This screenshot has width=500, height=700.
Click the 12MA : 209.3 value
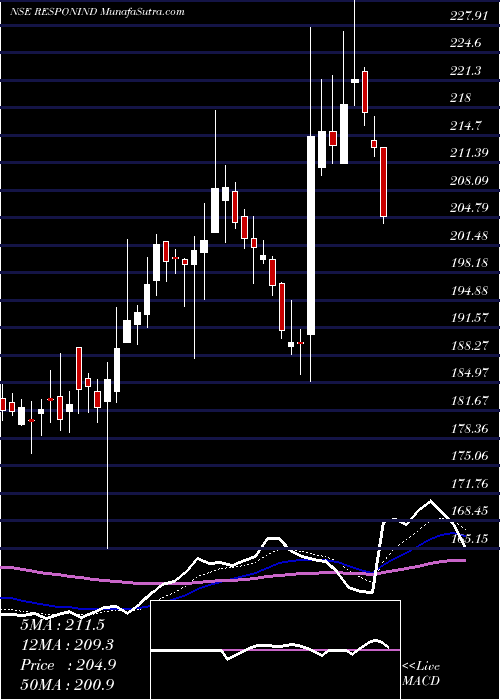pyautogui.click(x=67, y=645)
